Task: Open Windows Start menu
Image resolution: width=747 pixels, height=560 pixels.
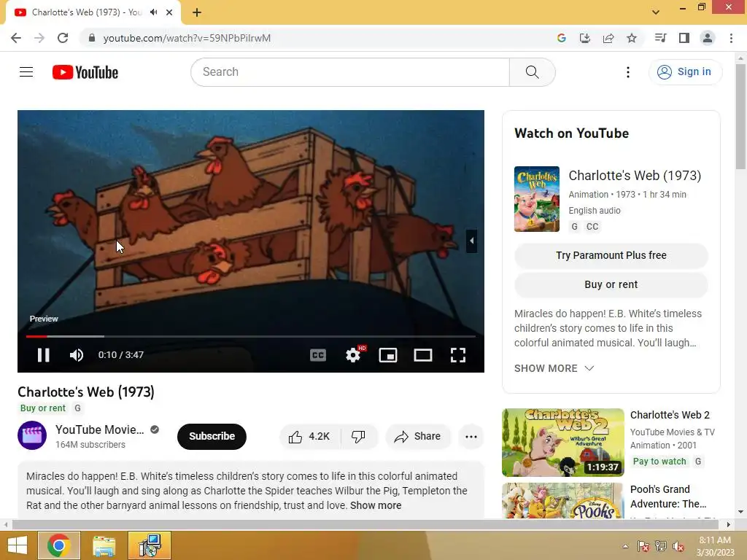Action: [18, 545]
